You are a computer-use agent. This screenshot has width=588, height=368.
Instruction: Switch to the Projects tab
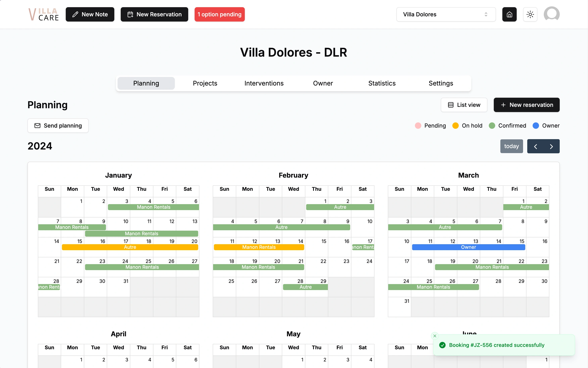205,83
